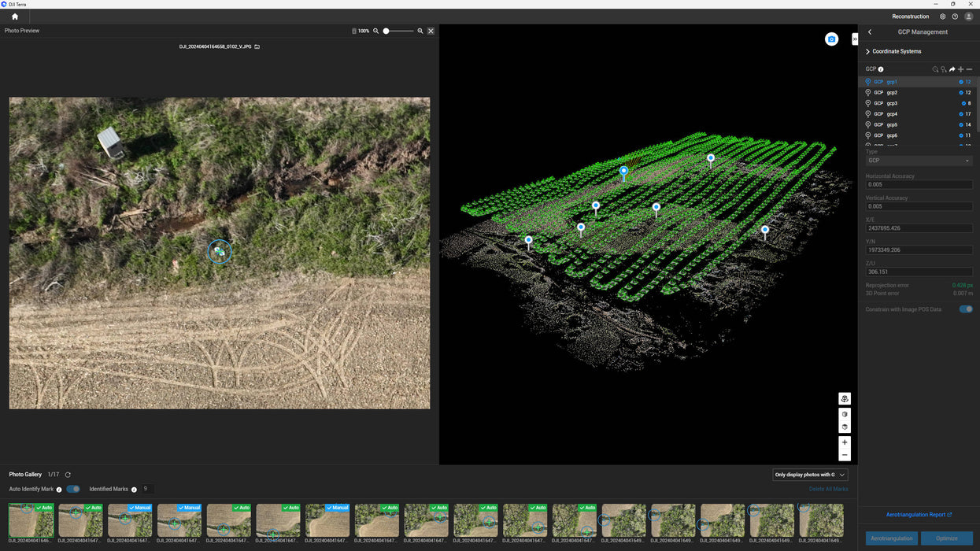Image resolution: width=980 pixels, height=551 pixels.
Task: Close the Photo Preview panel
Action: coord(431,31)
